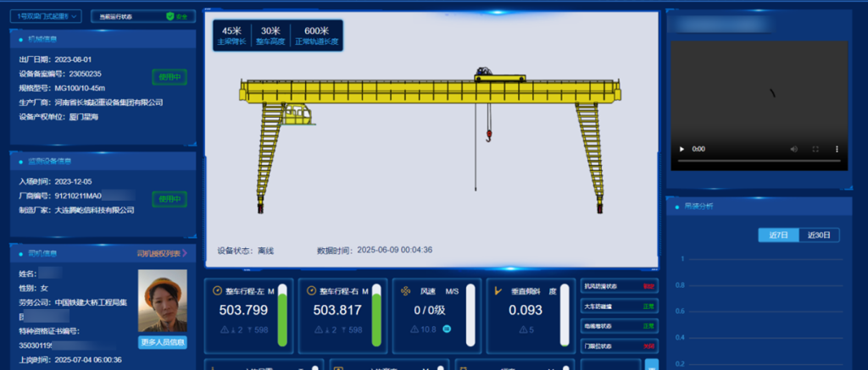The height and width of the screenshot is (370, 868).
Task: Click the green safety shield icon
Action: coord(170,16)
